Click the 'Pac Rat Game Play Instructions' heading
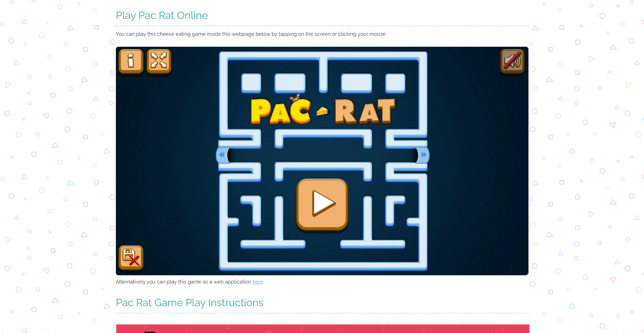The image size is (644, 333). (189, 303)
